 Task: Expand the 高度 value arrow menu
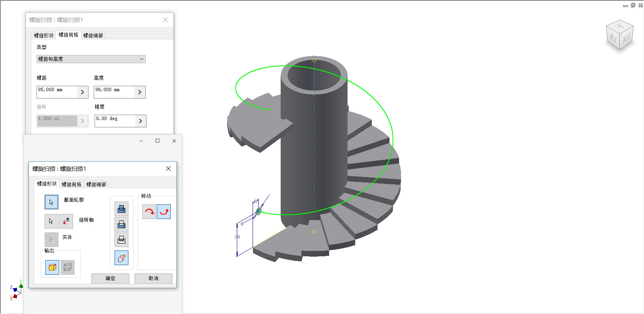pyautogui.click(x=140, y=92)
